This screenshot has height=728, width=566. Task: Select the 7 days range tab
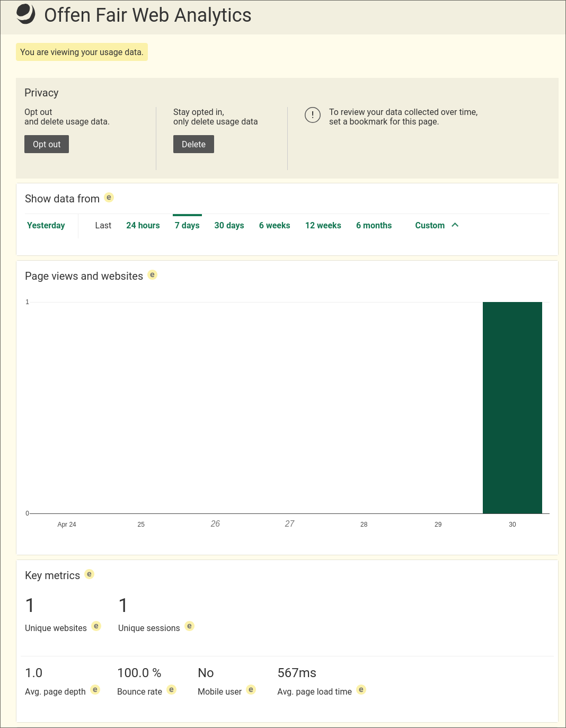187,226
